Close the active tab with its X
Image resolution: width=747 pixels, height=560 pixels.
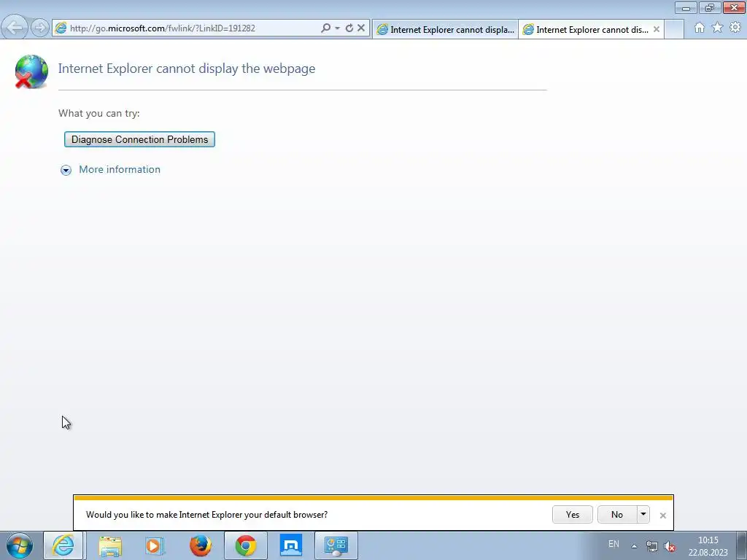[657, 29]
